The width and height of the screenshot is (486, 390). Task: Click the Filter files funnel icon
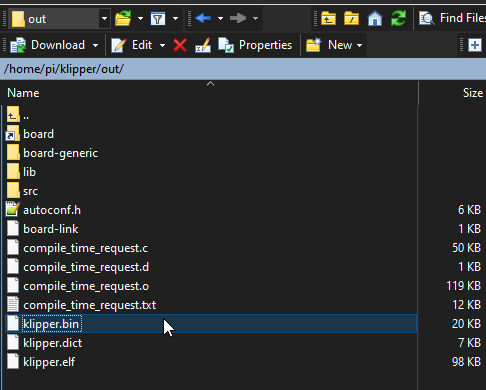(158, 19)
